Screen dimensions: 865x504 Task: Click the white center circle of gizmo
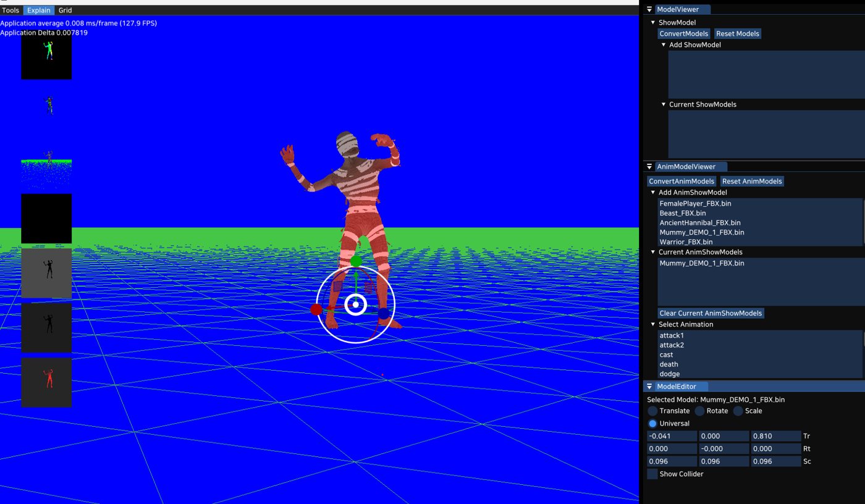pyautogui.click(x=355, y=304)
